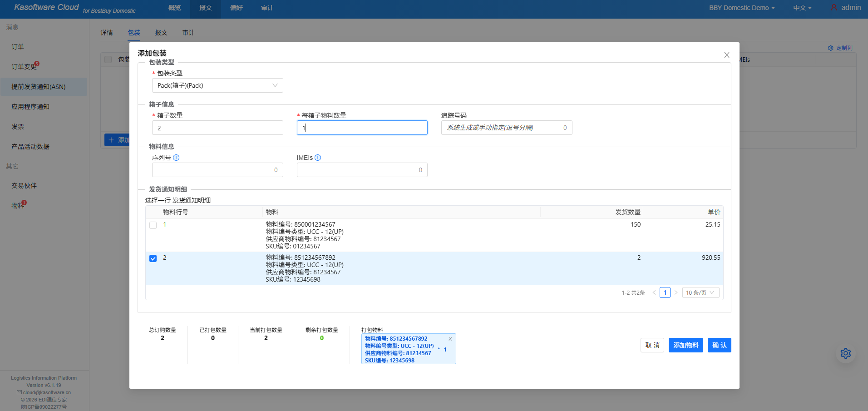
Task: Uncheck row 2 in 发货通知明细
Action: click(153, 258)
